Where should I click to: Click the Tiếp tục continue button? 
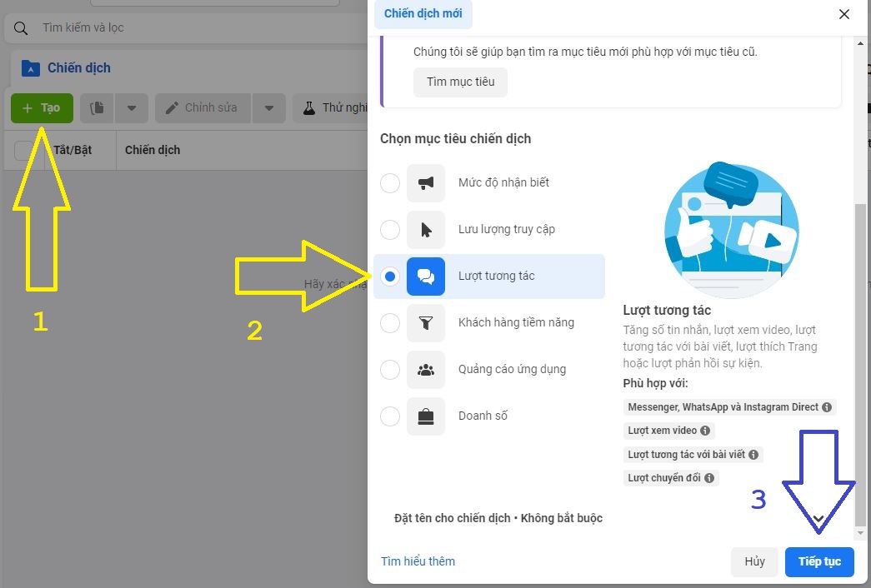point(819,561)
